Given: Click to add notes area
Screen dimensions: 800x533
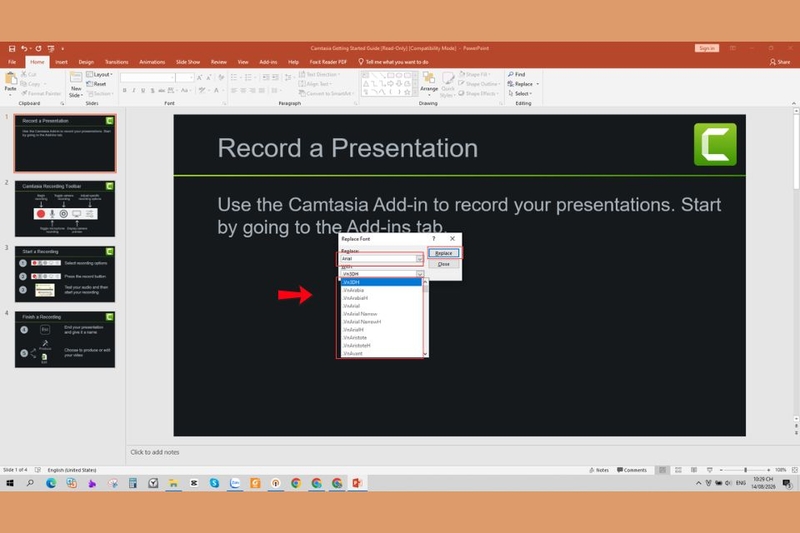Looking at the screenshot, I should click(x=155, y=452).
